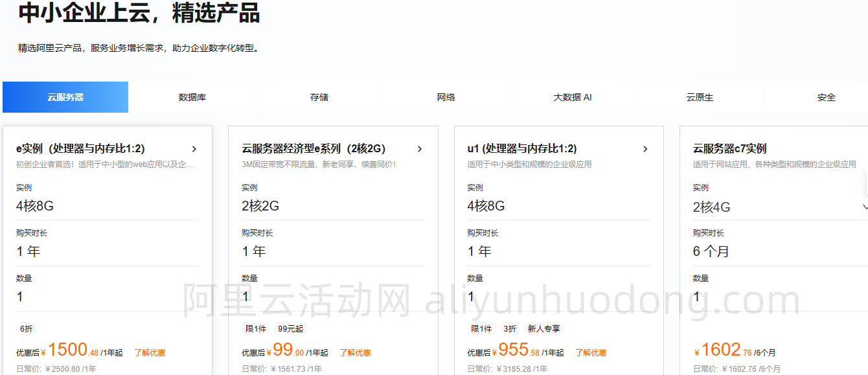Click the 6 个月 duration in c7实例 card
This screenshot has height=375, width=868.
tap(711, 251)
